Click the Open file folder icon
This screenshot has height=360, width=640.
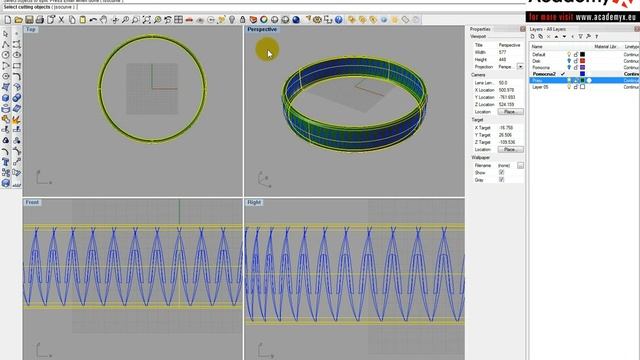point(18,20)
